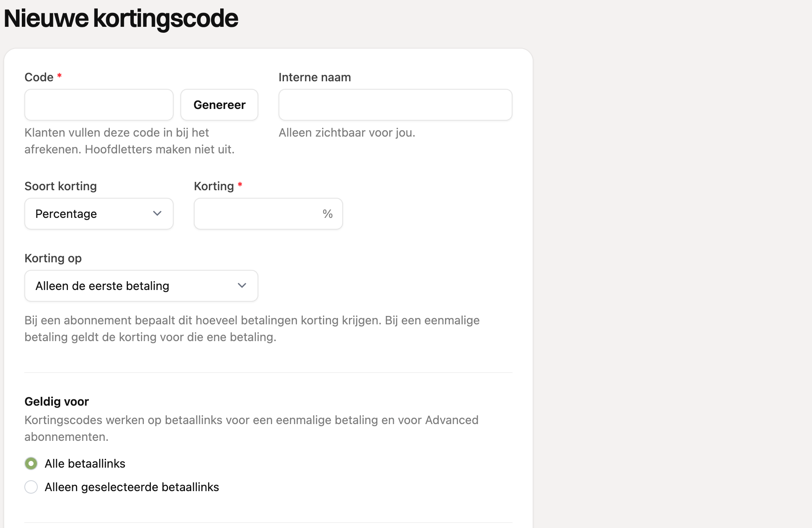The width and height of the screenshot is (812, 528).
Task: Click the Alleen zichtbaar voor jou hint
Action: (347, 132)
